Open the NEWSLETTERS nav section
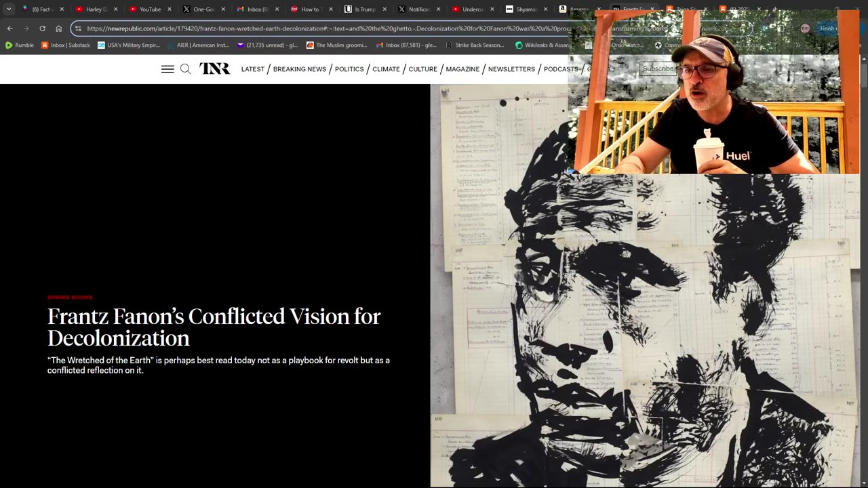 point(511,69)
